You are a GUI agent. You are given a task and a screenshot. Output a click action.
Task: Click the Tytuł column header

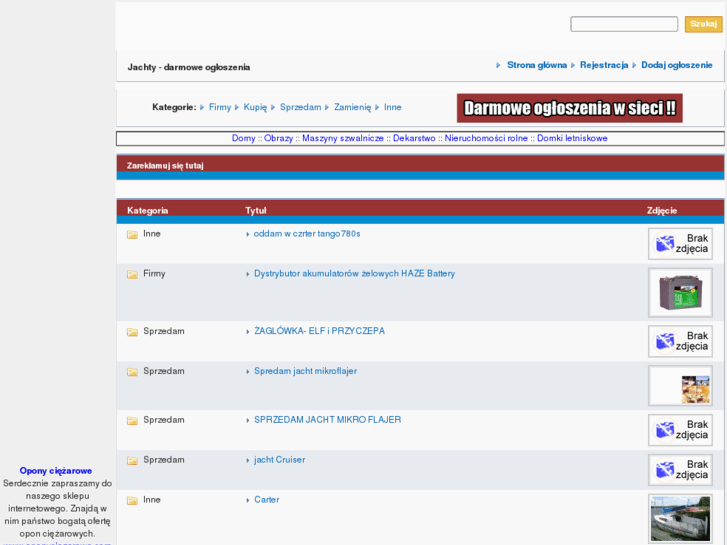(x=256, y=211)
